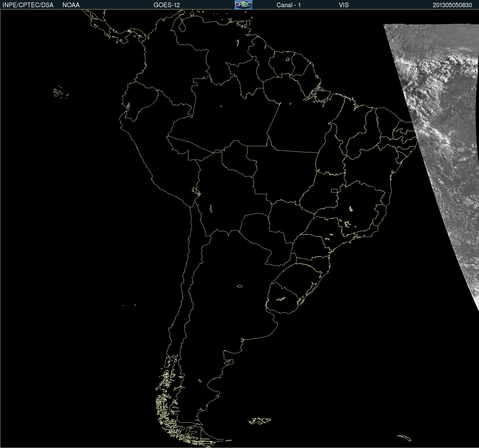Click the NOAA text in the header
This screenshot has height=448, width=479.
click(71, 5)
